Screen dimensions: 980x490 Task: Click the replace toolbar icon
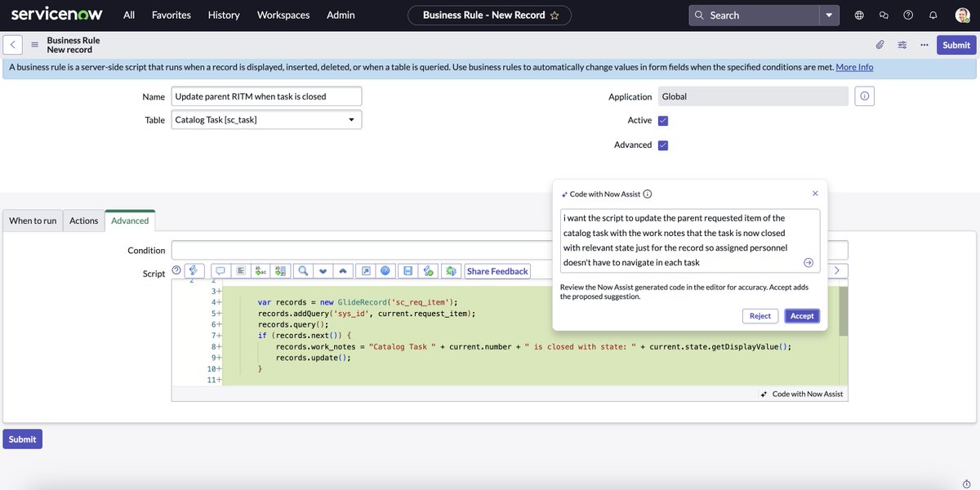tap(261, 271)
